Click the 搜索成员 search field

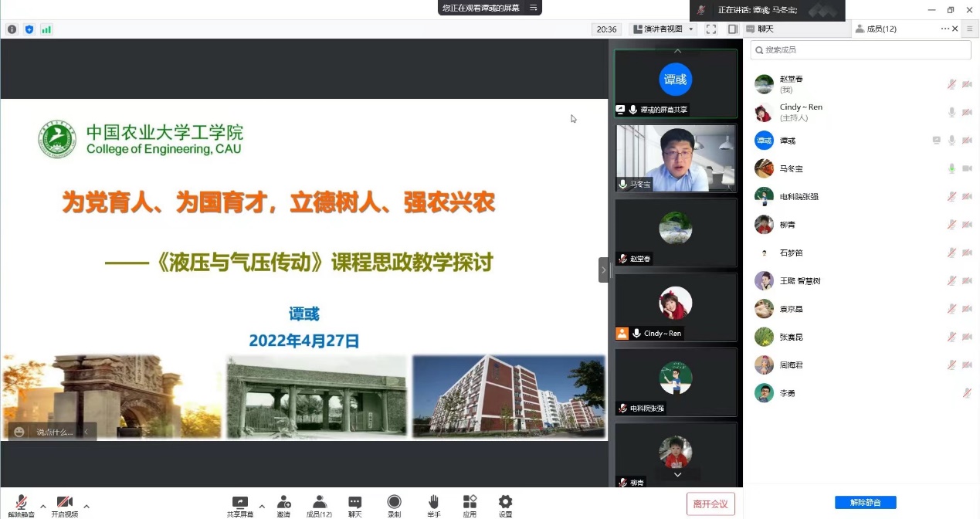click(x=860, y=50)
